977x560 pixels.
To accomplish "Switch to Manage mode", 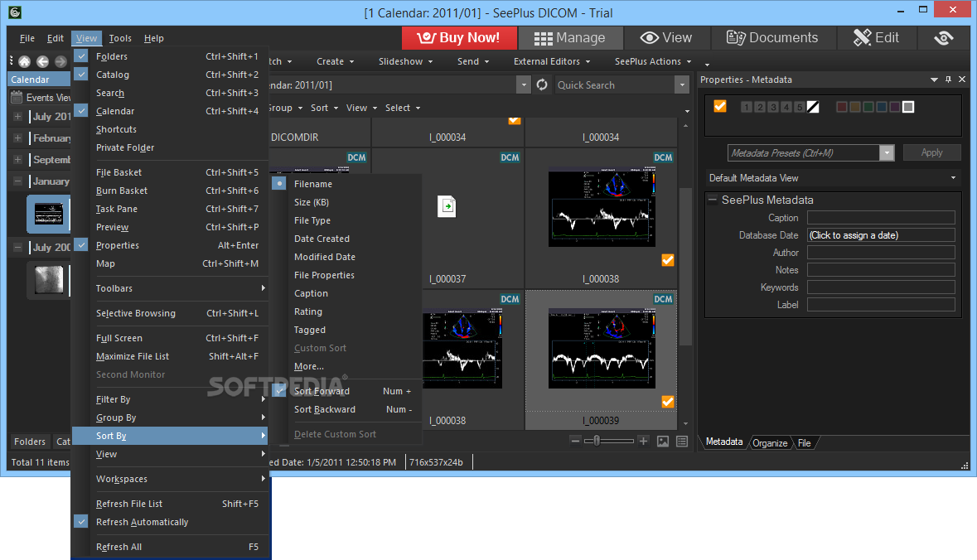I will [x=570, y=38].
